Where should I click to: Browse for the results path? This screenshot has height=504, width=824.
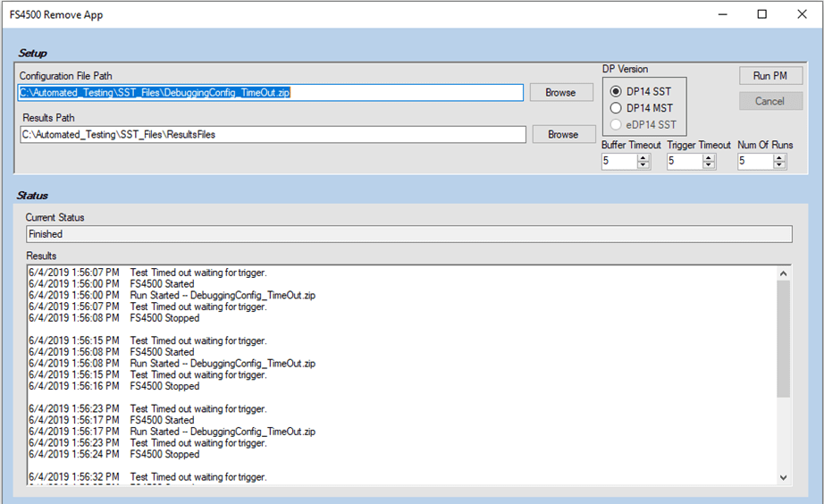[x=564, y=135]
